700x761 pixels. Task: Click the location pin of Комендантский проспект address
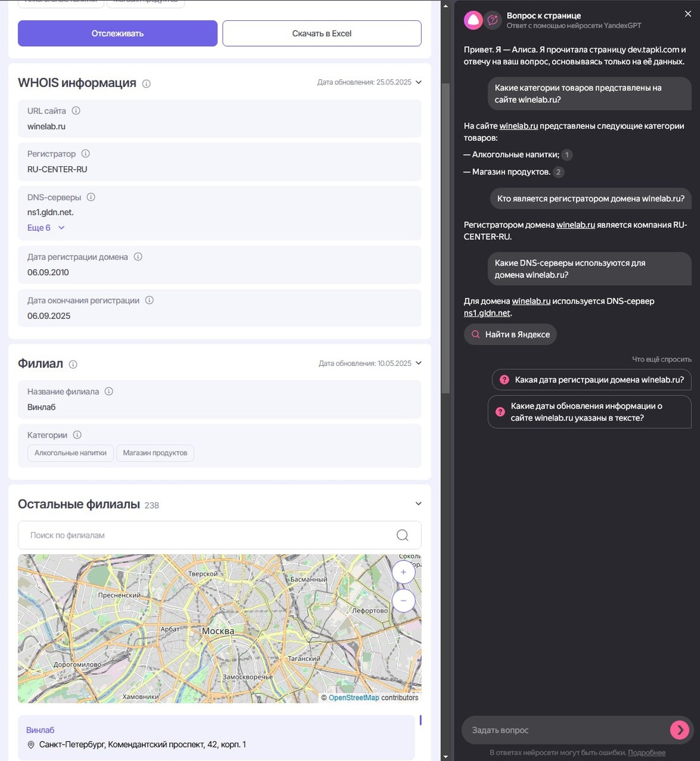(30, 745)
